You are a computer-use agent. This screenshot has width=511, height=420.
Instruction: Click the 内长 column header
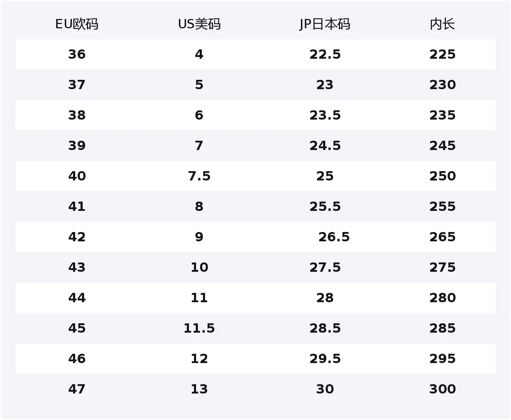443,24
